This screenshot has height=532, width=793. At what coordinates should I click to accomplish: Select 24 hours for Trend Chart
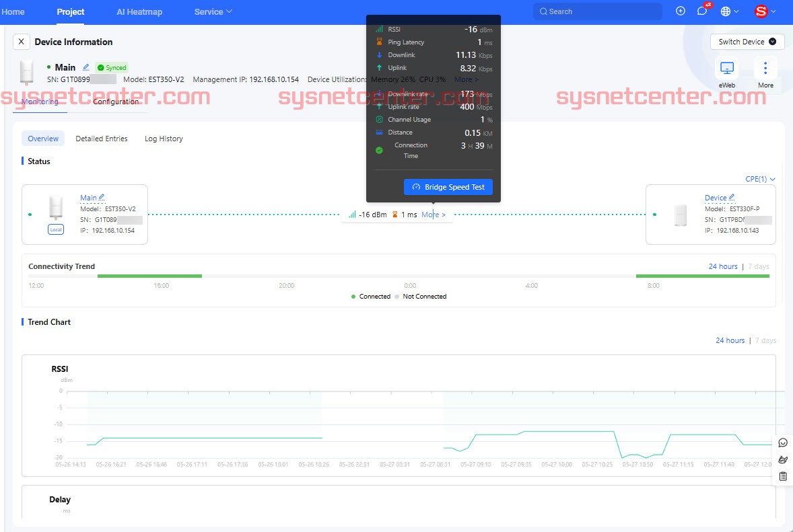point(730,340)
